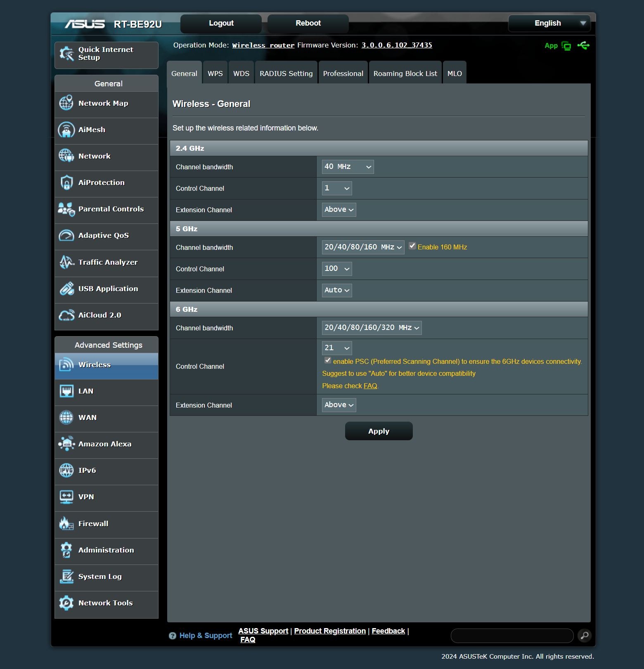Switch to the WDS tab
644x669 pixels.
(x=241, y=73)
